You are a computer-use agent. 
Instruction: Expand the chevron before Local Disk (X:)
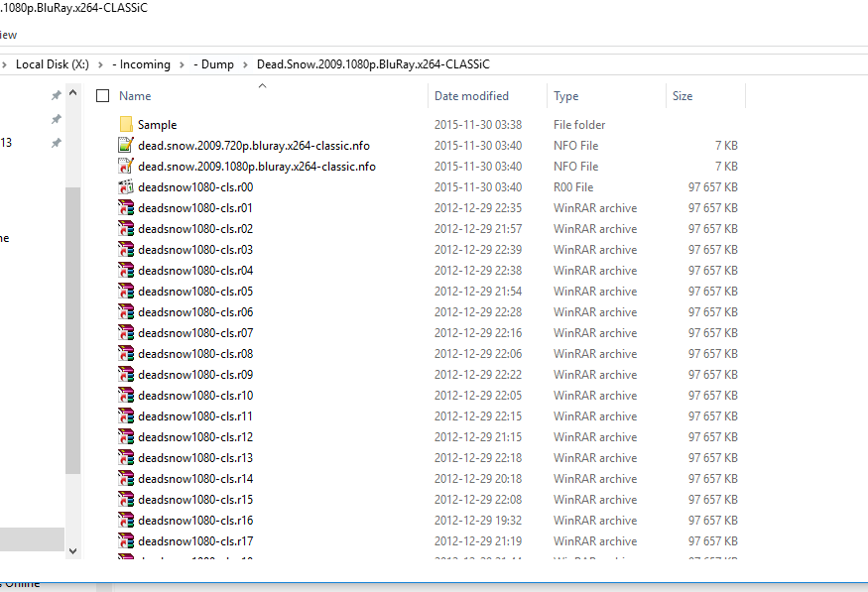4,64
